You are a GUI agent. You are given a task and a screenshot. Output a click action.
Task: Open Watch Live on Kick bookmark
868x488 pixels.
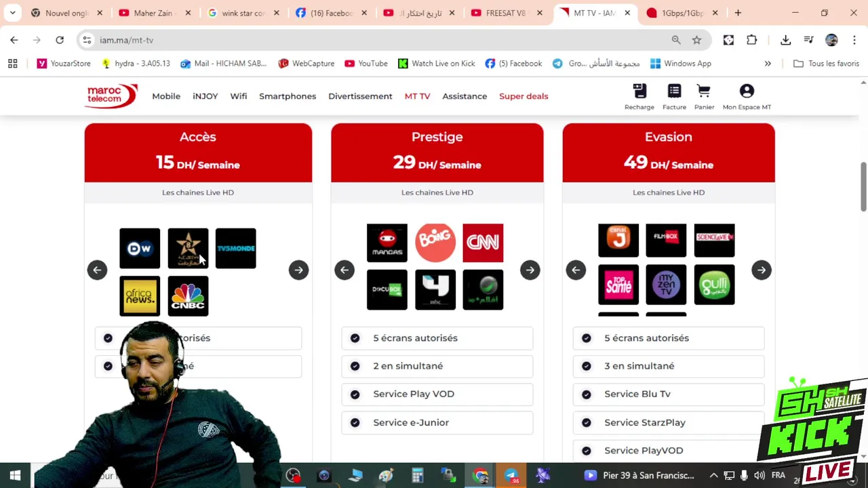coord(436,64)
